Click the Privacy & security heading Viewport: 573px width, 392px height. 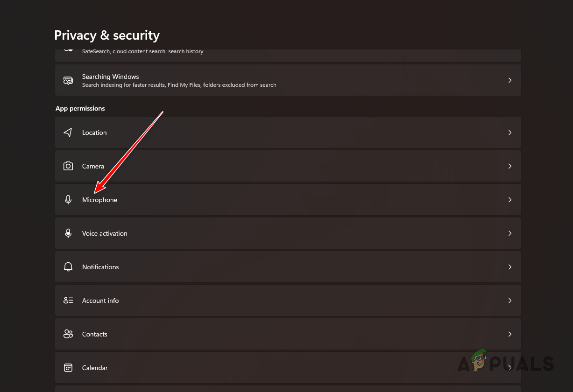click(x=106, y=35)
